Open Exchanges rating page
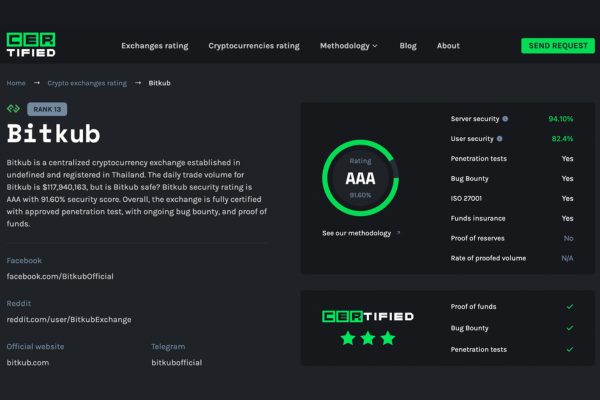600x400 pixels. click(155, 46)
